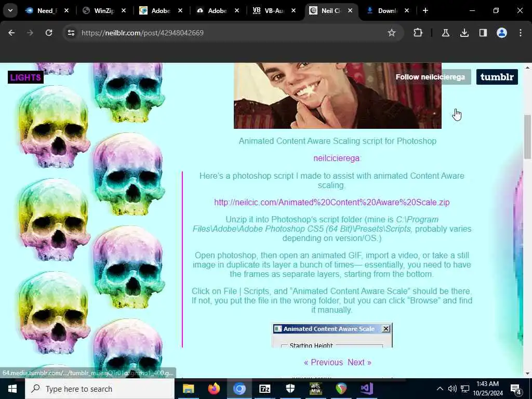The width and height of the screenshot is (532, 399).
Task: Open Windows Security shield icon
Action: click(290, 389)
